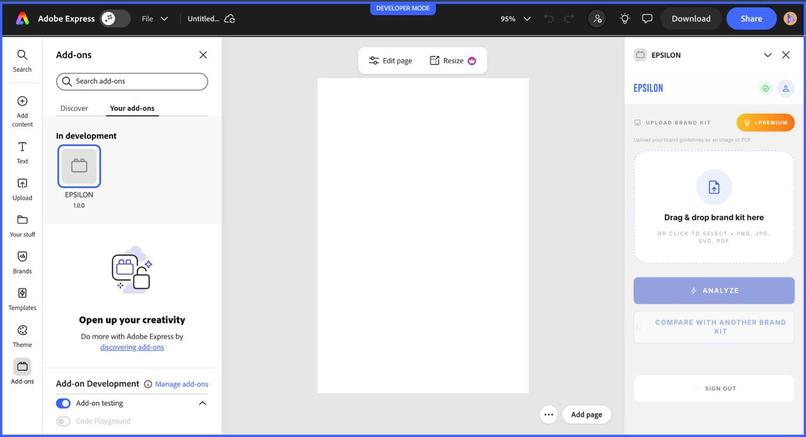The width and height of the screenshot is (806, 437).
Task: Open the Brands panel
Action: pyautogui.click(x=22, y=262)
